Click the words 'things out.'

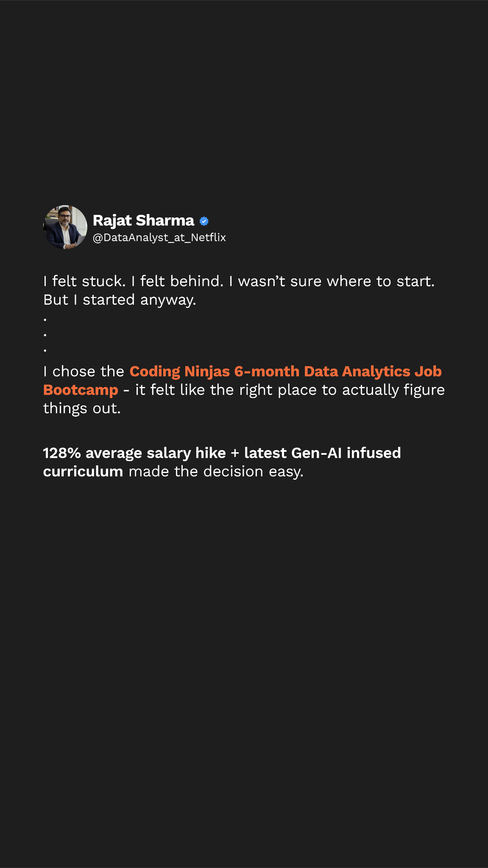point(82,409)
